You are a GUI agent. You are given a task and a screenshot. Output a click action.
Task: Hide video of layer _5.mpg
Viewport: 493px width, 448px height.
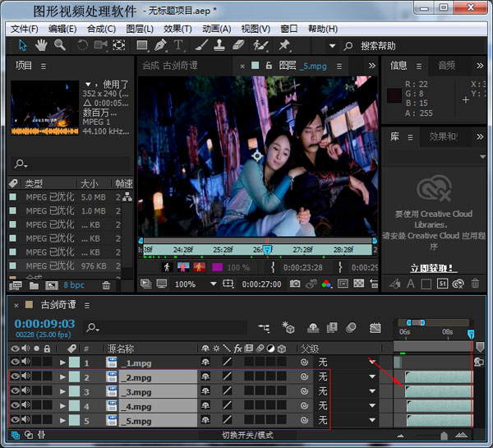pyautogui.click(x=15, y=419)
